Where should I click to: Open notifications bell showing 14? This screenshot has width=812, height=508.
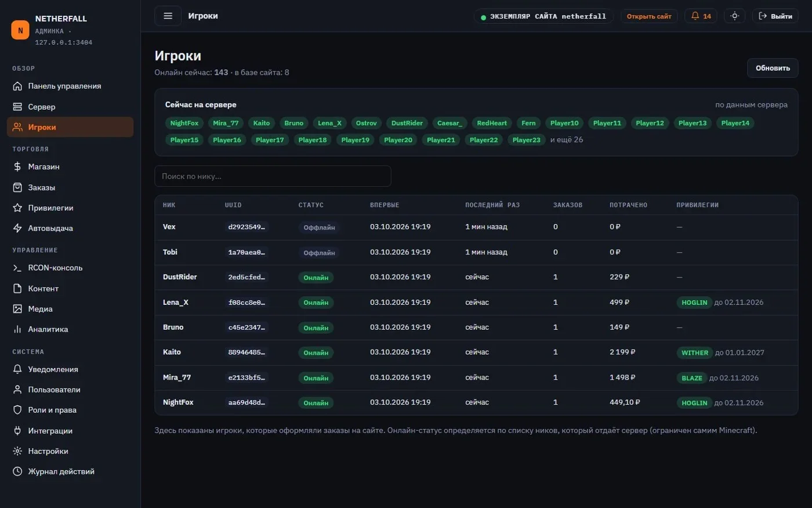click(701, 16)
